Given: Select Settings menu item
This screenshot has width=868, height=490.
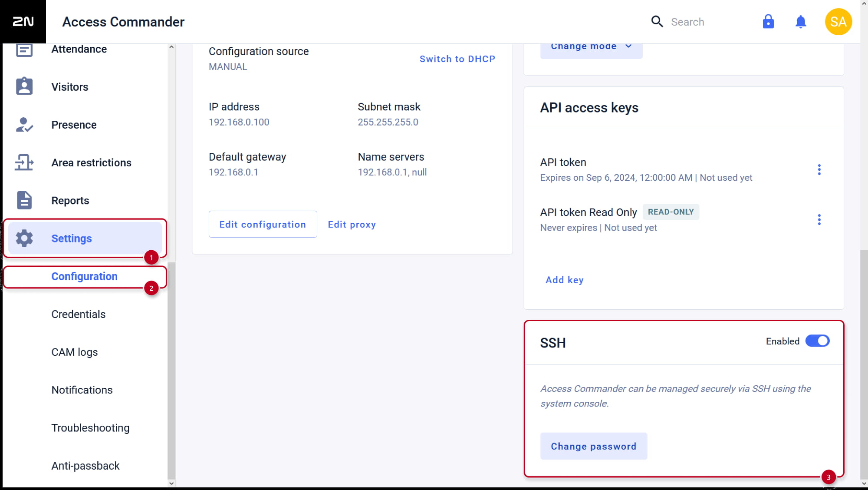Looking at the screenshot, I should coord(85,238).
